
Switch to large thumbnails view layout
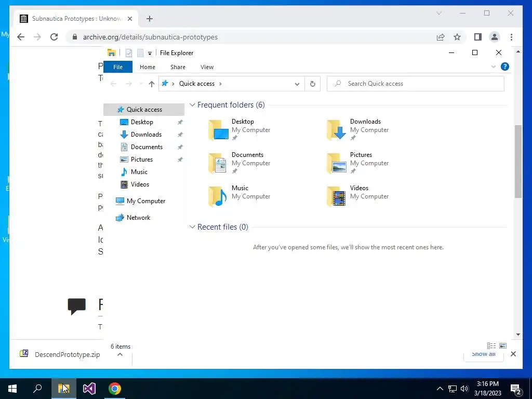tap(503, 345)
